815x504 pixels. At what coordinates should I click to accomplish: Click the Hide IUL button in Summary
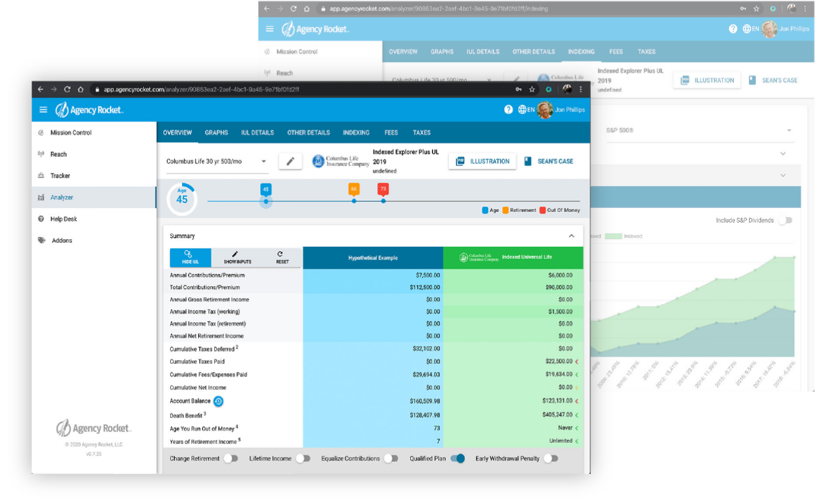190,257
